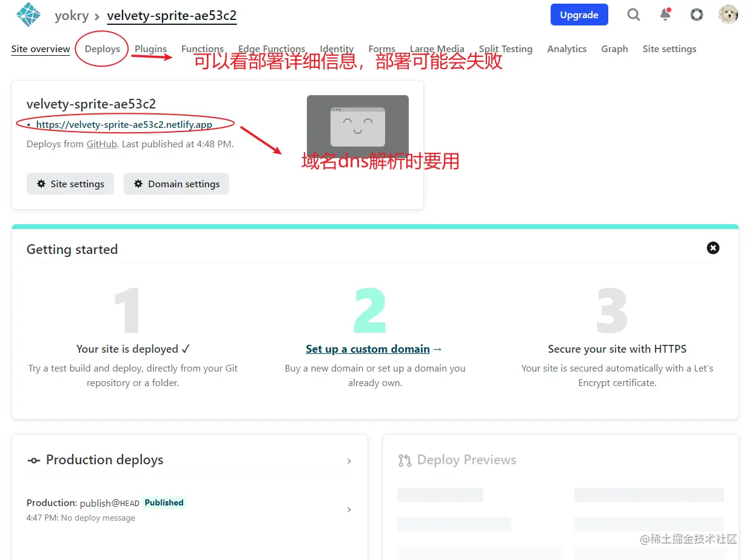Image resolution: width=752 pixels, height=560 pixels.
Task: Click the Netlify logo icon
Action: (29, 15)
